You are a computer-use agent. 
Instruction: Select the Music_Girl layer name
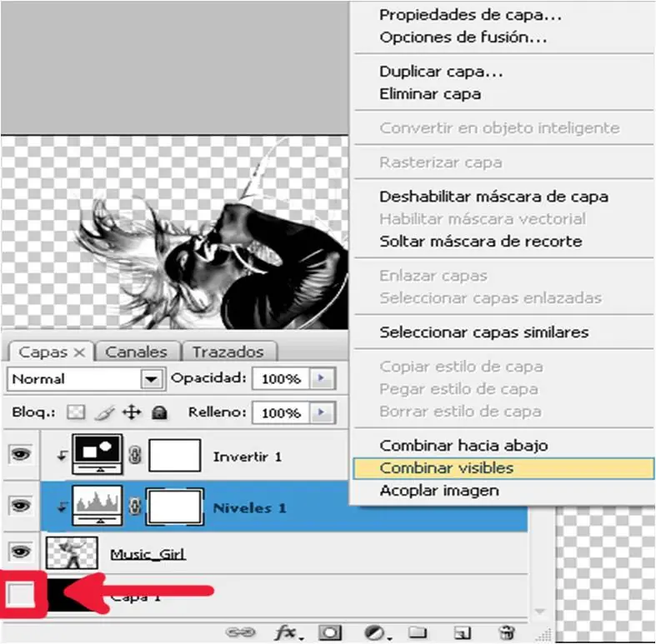click(x=148, y=555)
